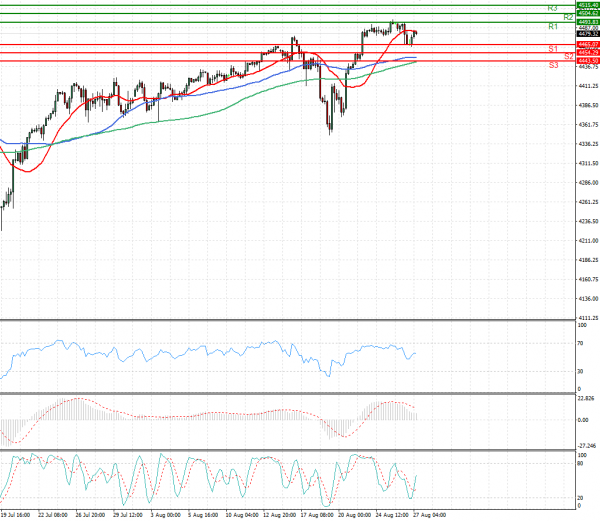The width and height of the screenshot is (600, 521).
Task: Select the red 4465.07 price tag
Action: coord(588,44)
